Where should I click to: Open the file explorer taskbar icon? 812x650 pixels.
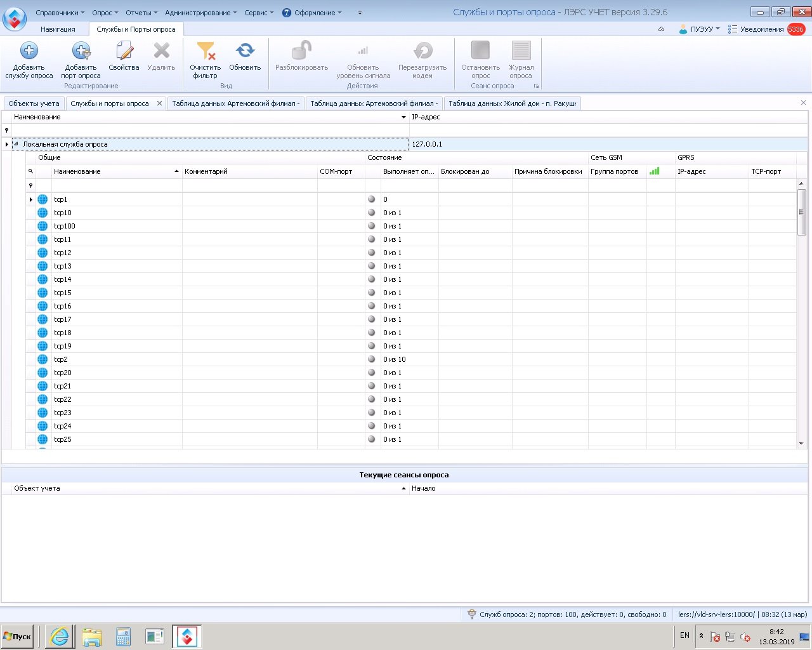tap(92, 636)
